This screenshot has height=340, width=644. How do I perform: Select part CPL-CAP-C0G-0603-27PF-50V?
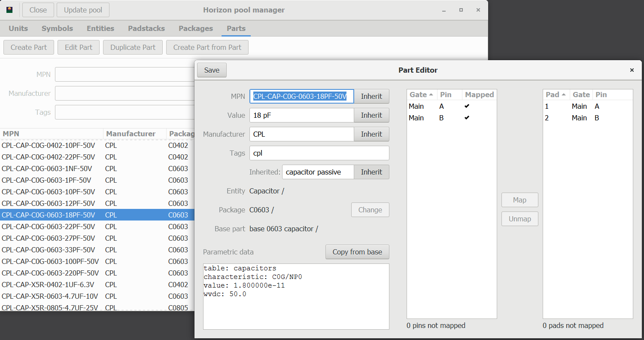click(x=97, y=238)
